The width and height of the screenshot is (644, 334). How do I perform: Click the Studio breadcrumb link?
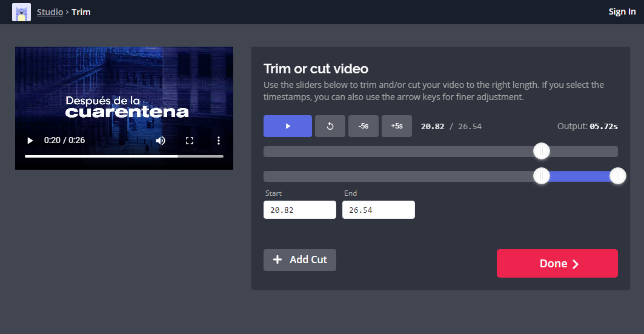tap(50, 12)
